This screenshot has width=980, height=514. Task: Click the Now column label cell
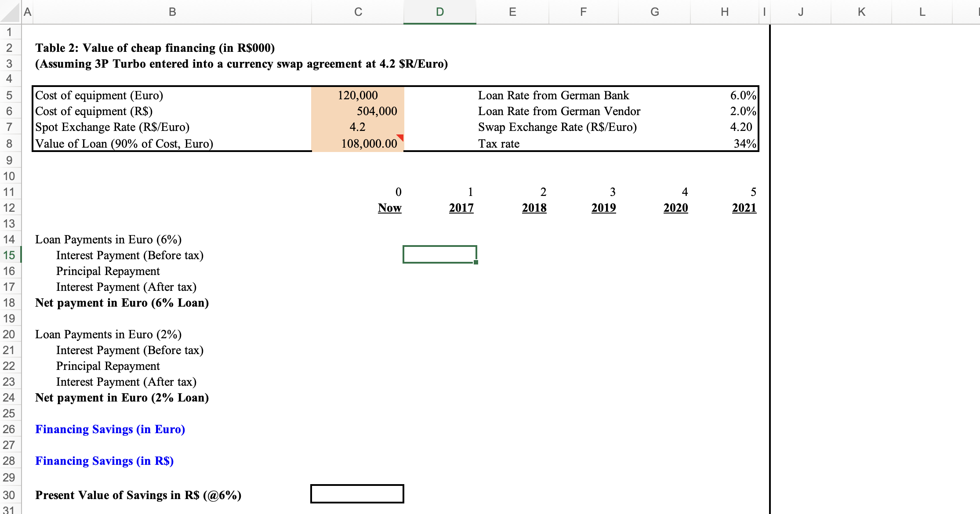389,208
